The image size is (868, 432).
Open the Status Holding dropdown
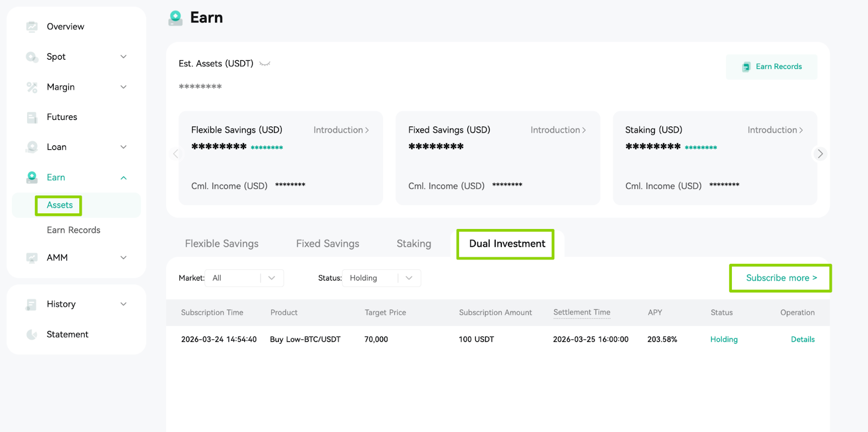point(381,278)
